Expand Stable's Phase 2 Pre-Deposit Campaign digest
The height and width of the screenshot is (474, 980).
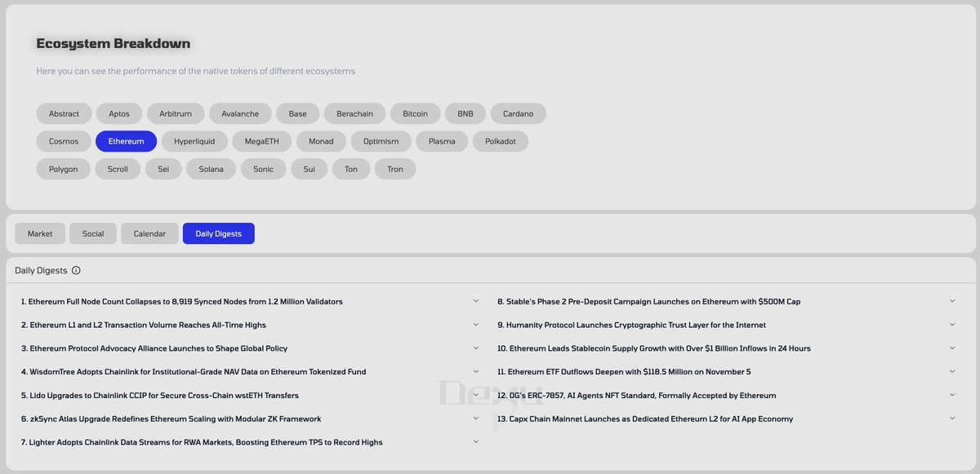(952, 301)
